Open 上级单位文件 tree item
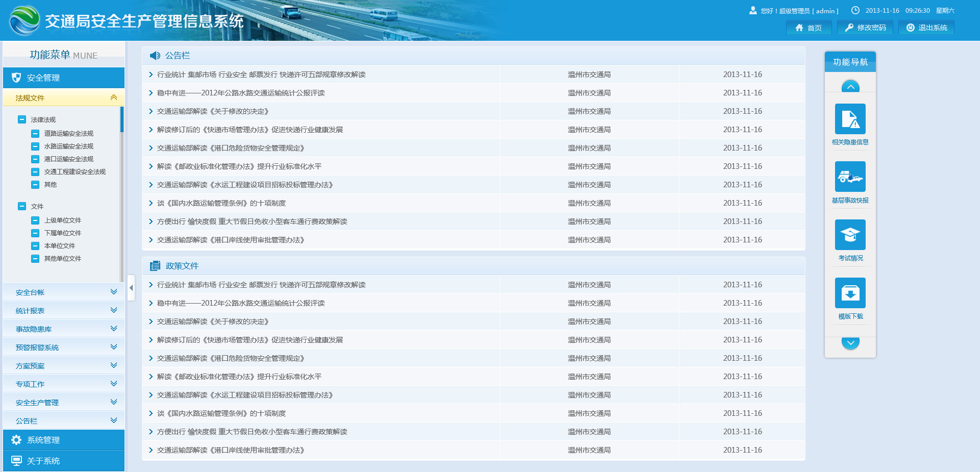 pos(63,220)
